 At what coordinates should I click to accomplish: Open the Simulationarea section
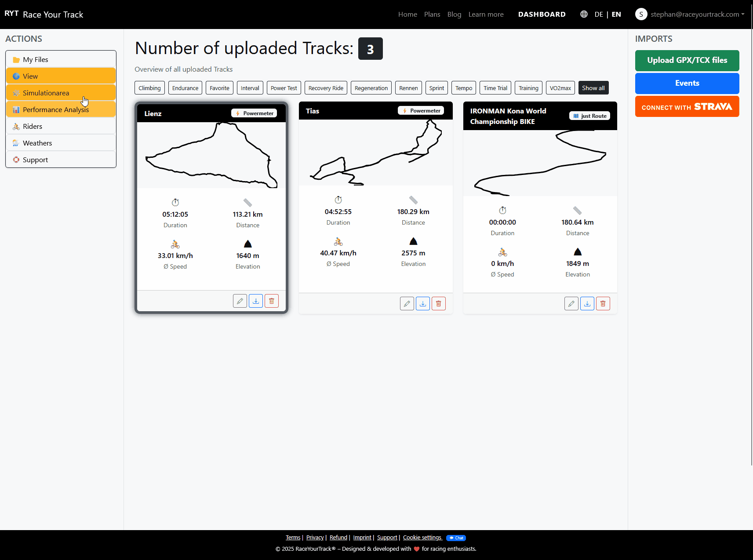46,93
